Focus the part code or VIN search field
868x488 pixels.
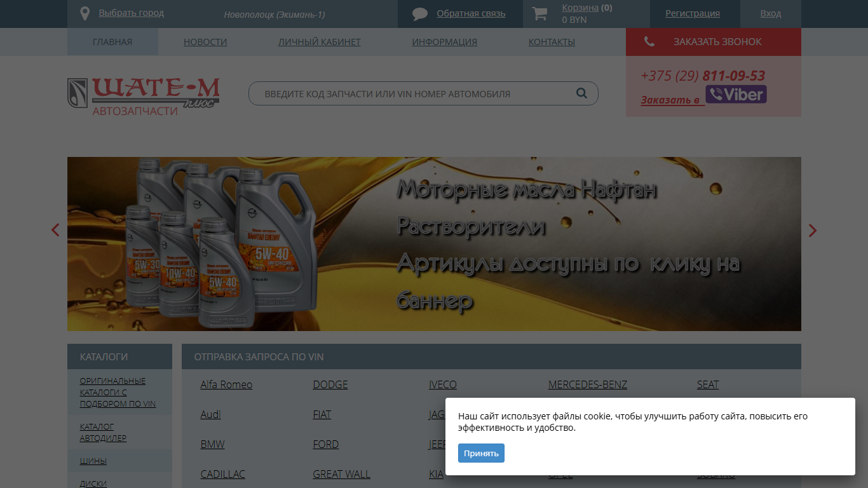pos(423,93)
